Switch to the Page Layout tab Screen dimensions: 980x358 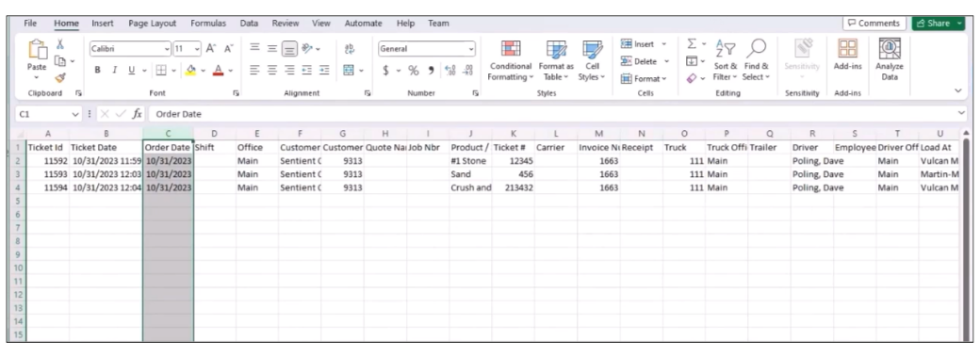tap(153, 24)
